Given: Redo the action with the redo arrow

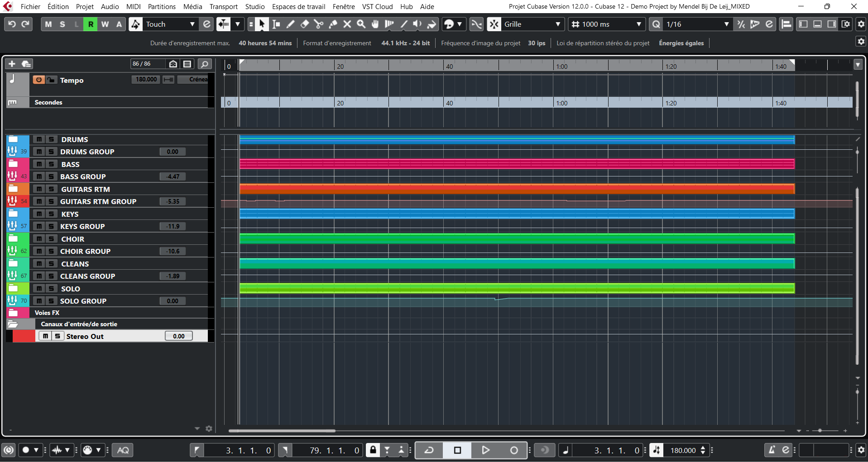Looking at the screenshot, I should (26, 24).
